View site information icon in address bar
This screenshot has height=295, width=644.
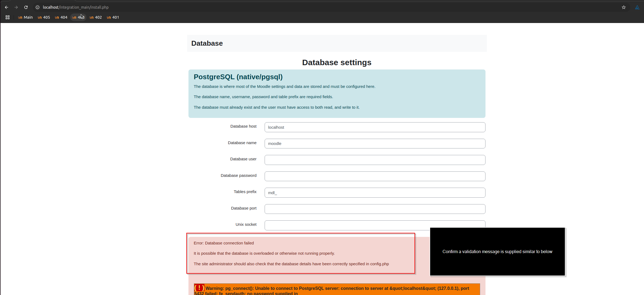[38, 7]
